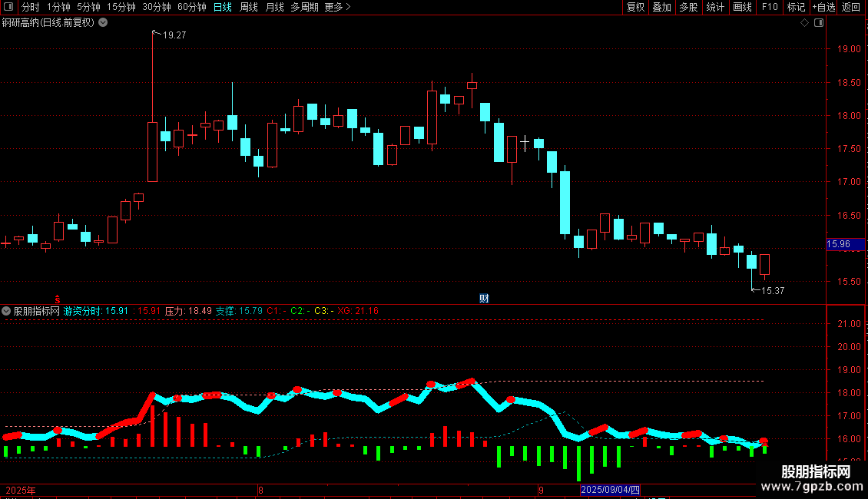Toggle the side panel icon at chart top-right
The width and height of the screenshot is (868, 499).
(x=819, y=23)
